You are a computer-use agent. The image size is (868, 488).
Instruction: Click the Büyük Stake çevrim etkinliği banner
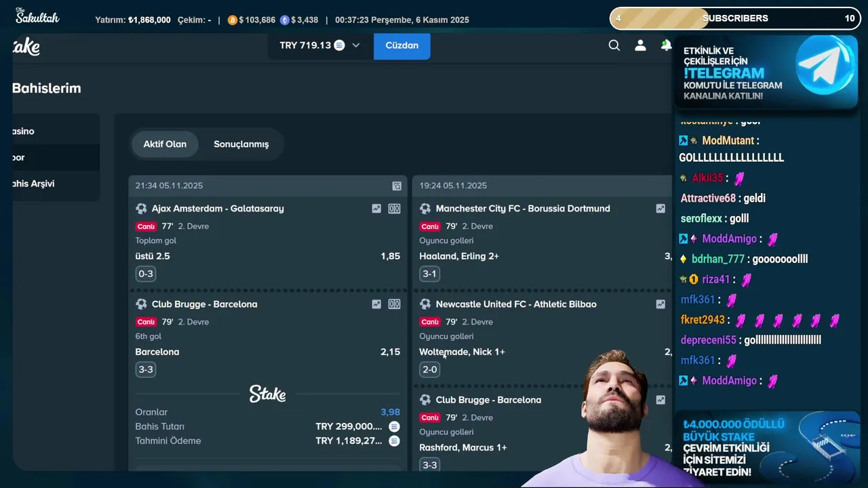point(766,446)
